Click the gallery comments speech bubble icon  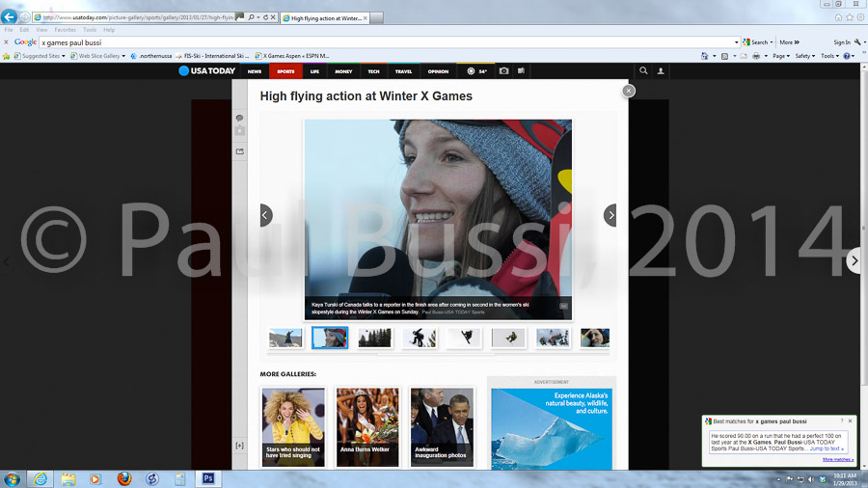tap(240, 118)
